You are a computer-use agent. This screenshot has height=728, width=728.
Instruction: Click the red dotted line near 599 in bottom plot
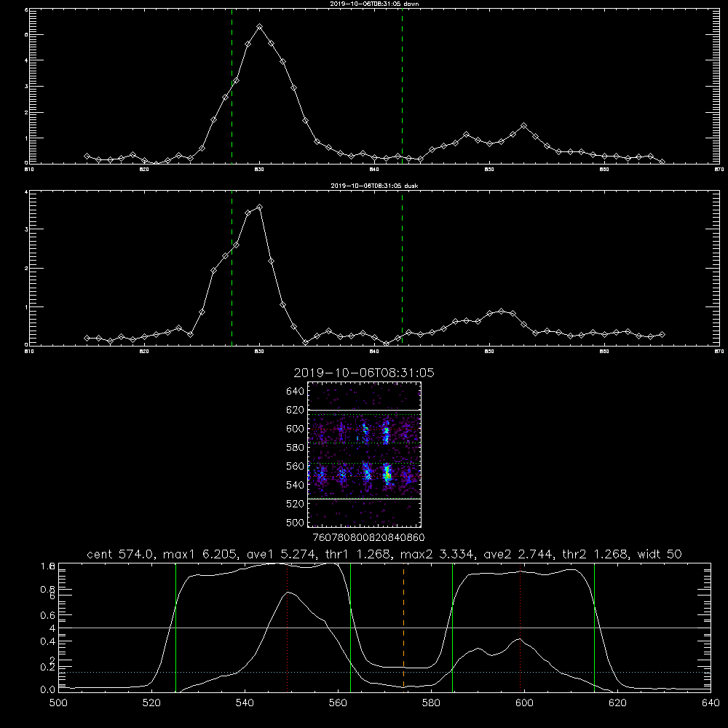[x=520, y=627]
